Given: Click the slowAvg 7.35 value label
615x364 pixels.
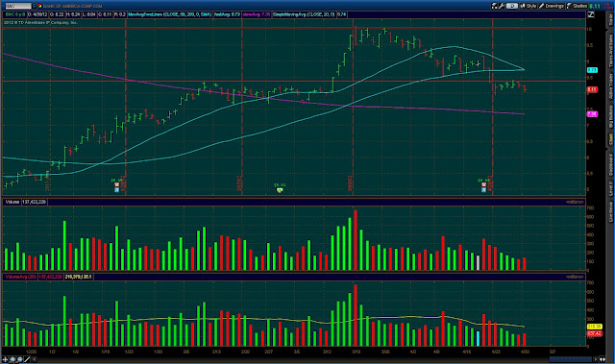Looking at the screenshot, I should 257,14.
